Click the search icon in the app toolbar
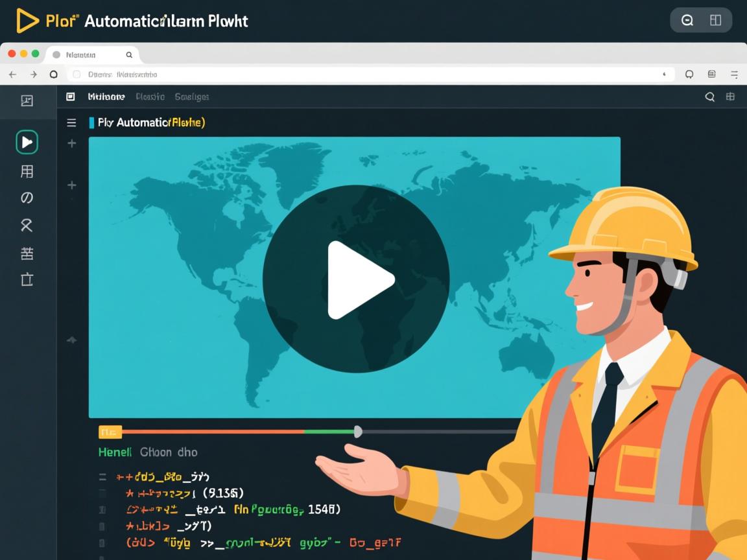 [x=709, y=97]
